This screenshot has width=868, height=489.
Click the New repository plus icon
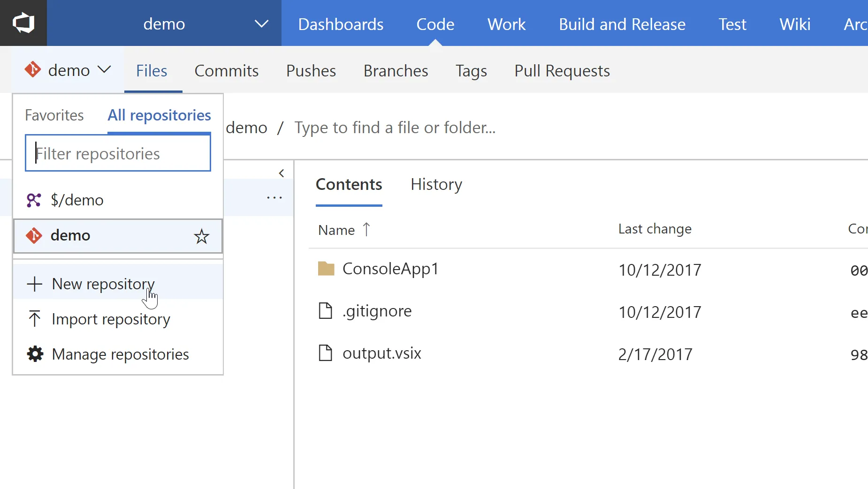coord(35,284)
